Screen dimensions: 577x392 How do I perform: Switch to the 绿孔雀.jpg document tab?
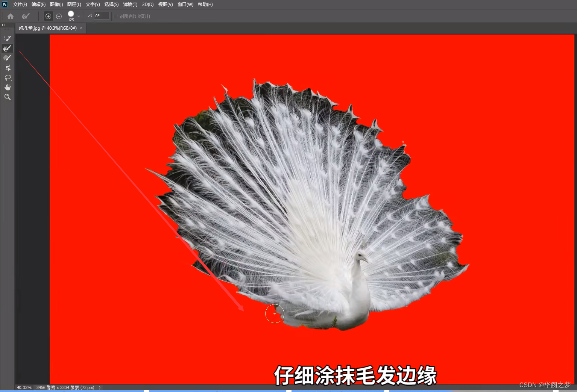point(48,28)
